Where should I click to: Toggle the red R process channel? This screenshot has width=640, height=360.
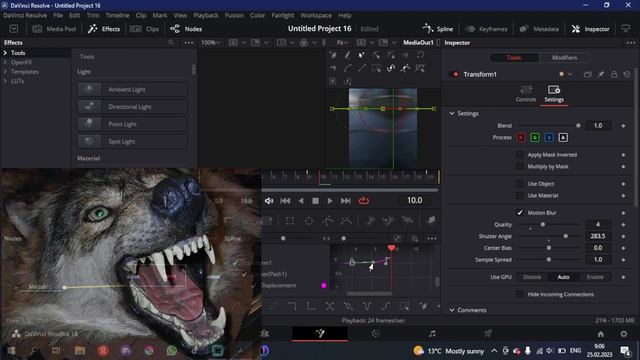[x=521, y=138]
